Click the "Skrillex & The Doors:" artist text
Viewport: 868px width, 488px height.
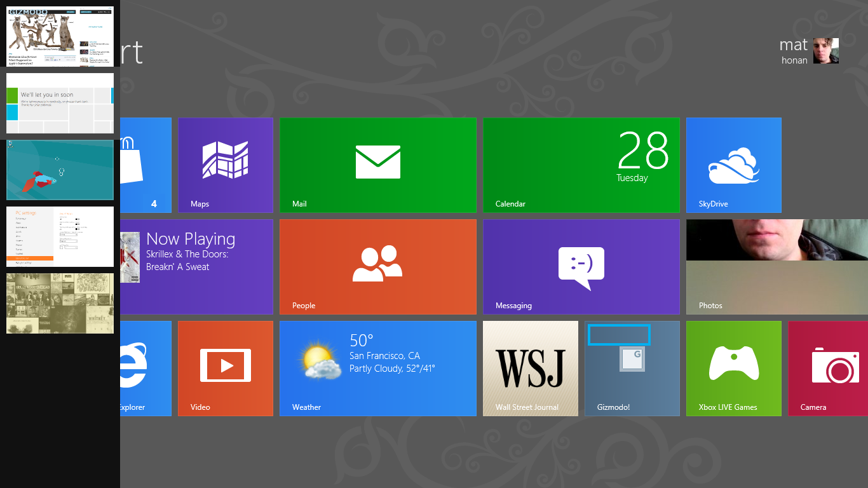(187, 254)
